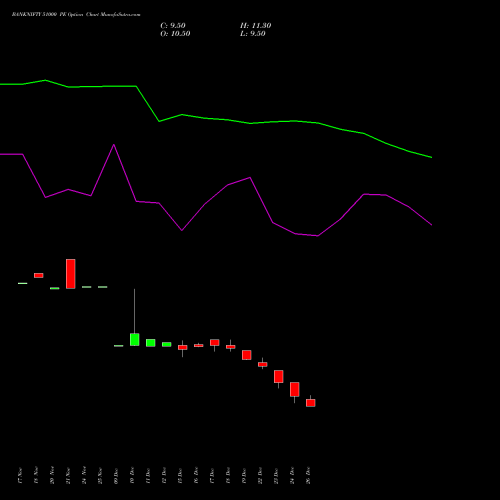The height and width of the screenshot is (500, 500).
Task: Click the 09 Dec date label
Action: pyautogui.click(x=116, y=475)
